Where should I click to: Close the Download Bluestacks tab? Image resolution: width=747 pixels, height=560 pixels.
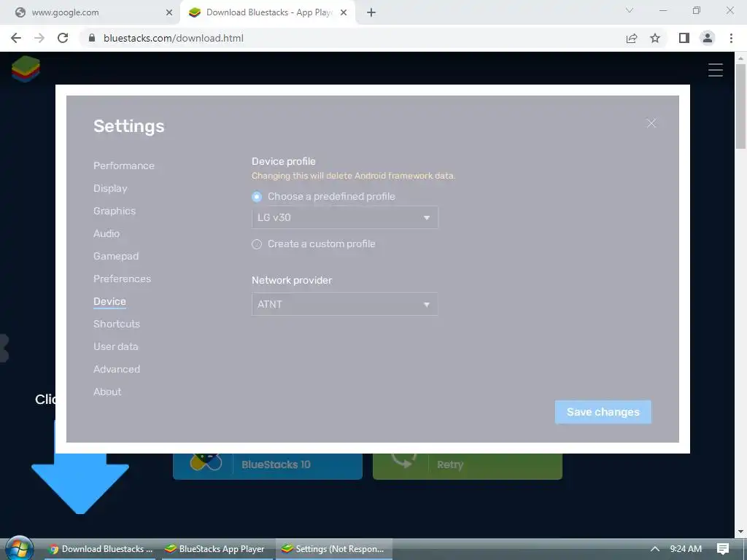click(x=344, y=12)
